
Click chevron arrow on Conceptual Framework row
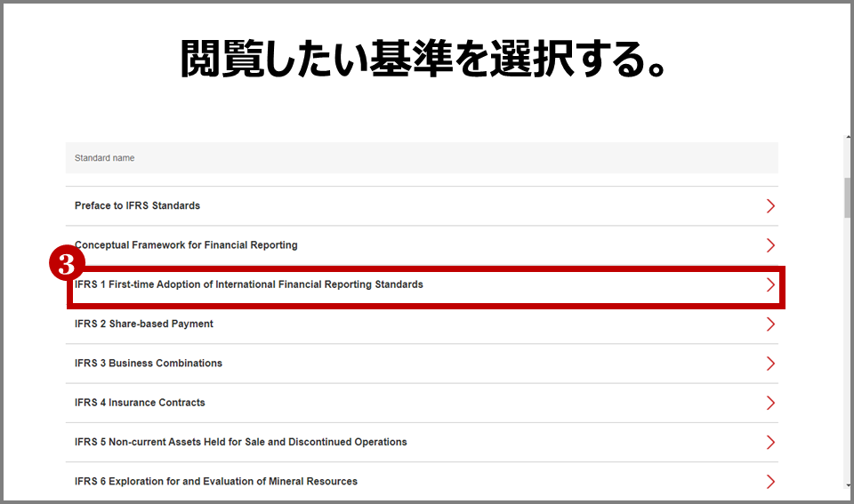click(770, 245)
